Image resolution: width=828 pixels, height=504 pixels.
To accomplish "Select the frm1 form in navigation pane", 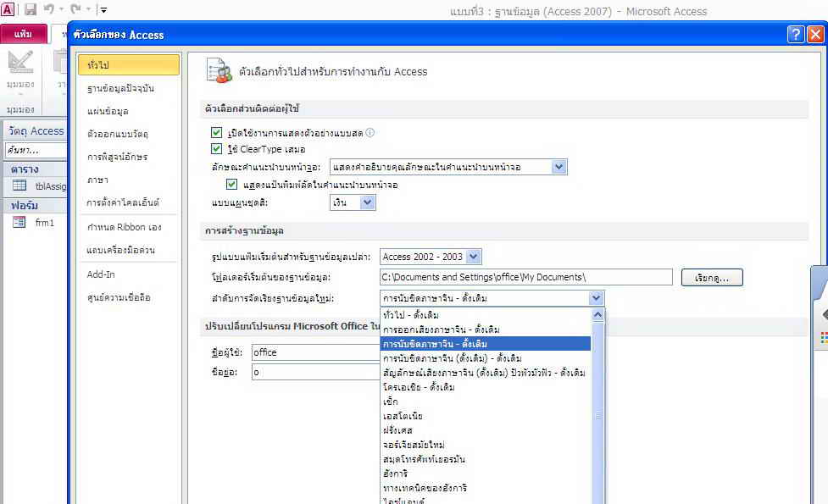I will (x=45, y=223).
